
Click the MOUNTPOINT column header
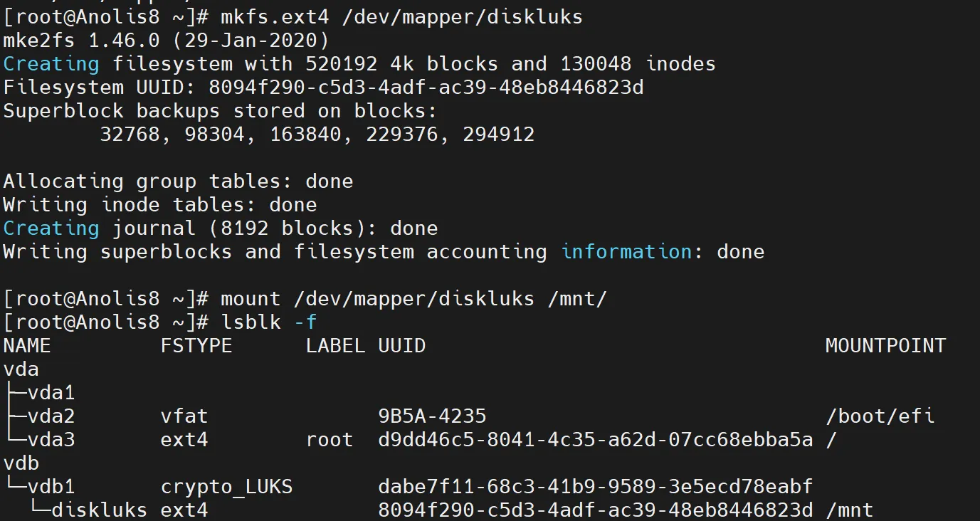click(885, 346)
